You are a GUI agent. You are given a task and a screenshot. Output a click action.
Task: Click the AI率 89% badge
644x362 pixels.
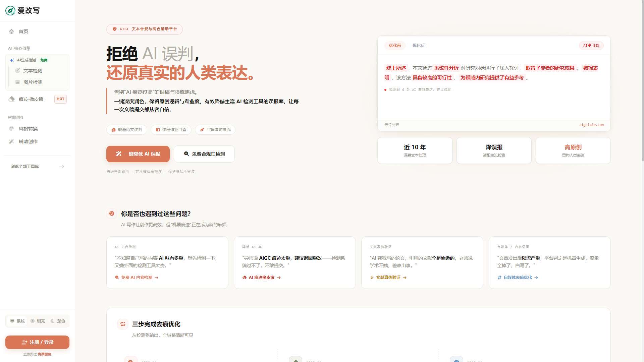(591, 46)
